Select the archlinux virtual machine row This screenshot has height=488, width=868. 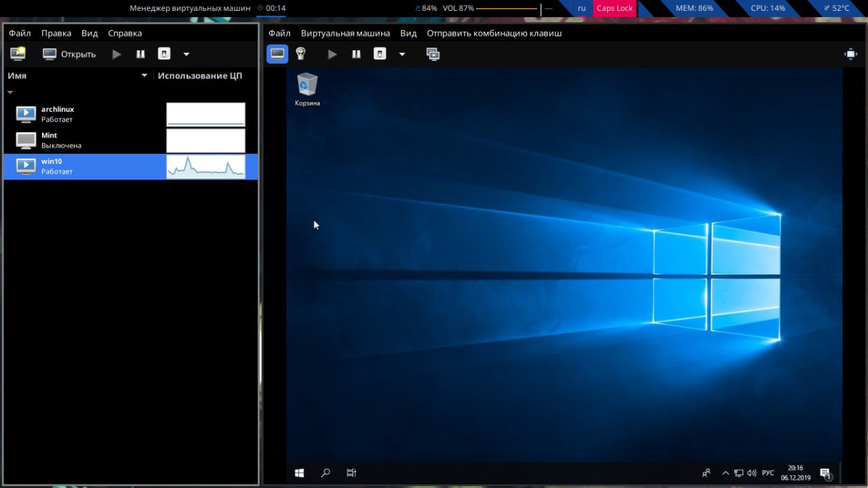[x=130, y=115]
